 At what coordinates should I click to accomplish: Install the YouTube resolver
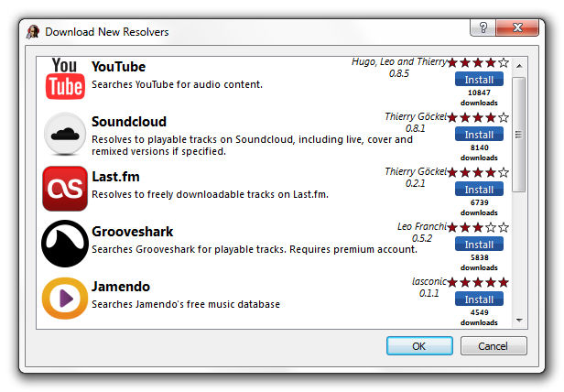coord(479,79)
